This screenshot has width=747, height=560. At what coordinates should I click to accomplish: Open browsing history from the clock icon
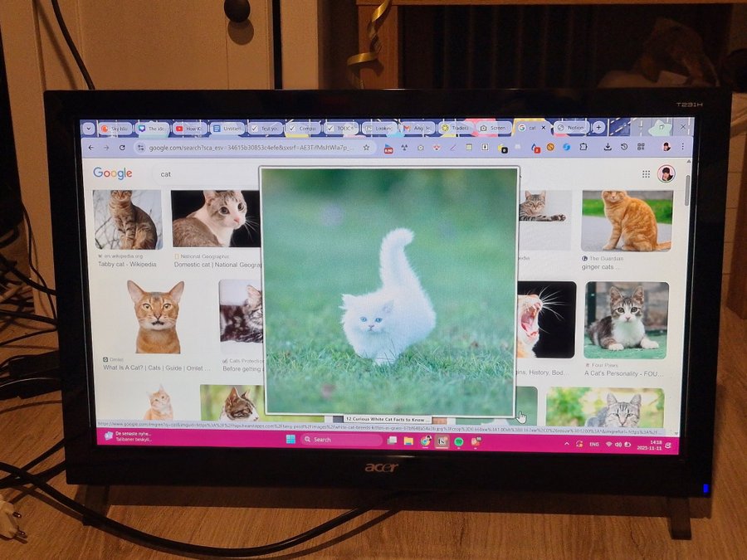coord(624,148)
